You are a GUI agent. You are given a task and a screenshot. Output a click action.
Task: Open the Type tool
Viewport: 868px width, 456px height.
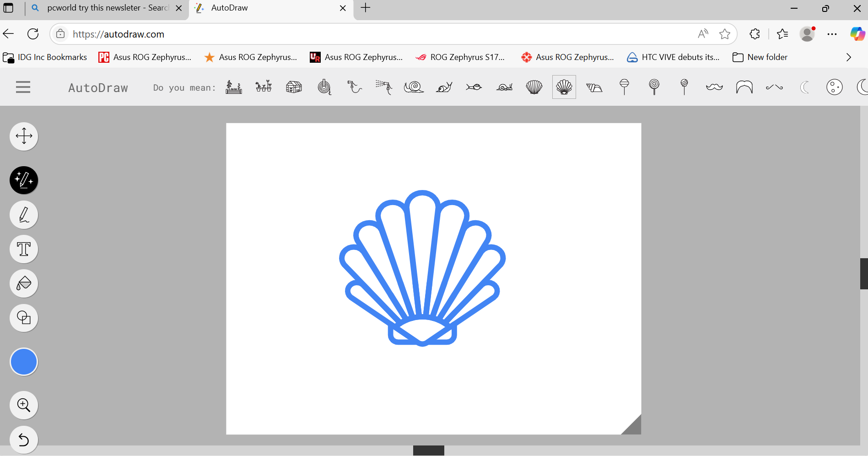[x=23, y=249]
